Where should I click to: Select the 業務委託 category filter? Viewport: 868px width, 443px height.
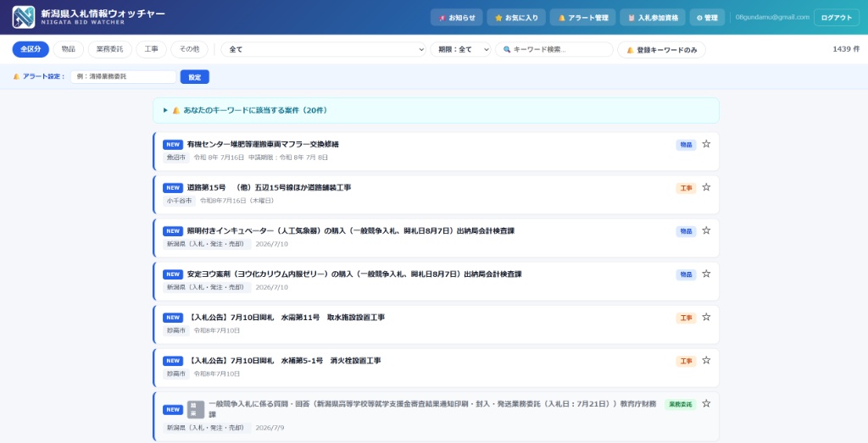point(110,49)
